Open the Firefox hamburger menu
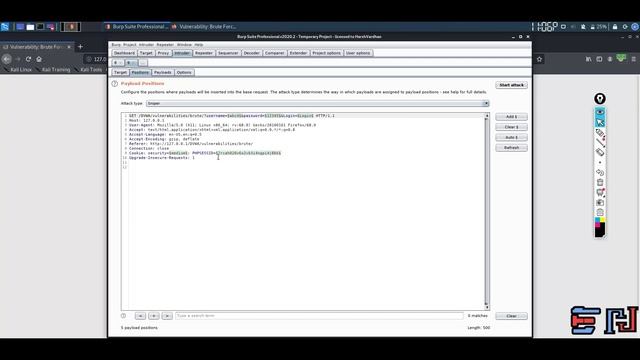Viewport: 640px width, 360px height. click(634, 59)
